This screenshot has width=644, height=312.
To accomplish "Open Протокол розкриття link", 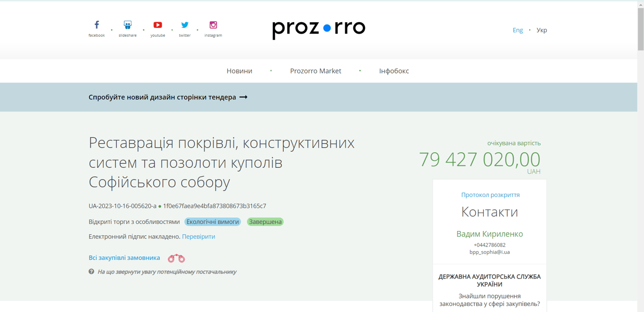I will [x=490, y=195].
